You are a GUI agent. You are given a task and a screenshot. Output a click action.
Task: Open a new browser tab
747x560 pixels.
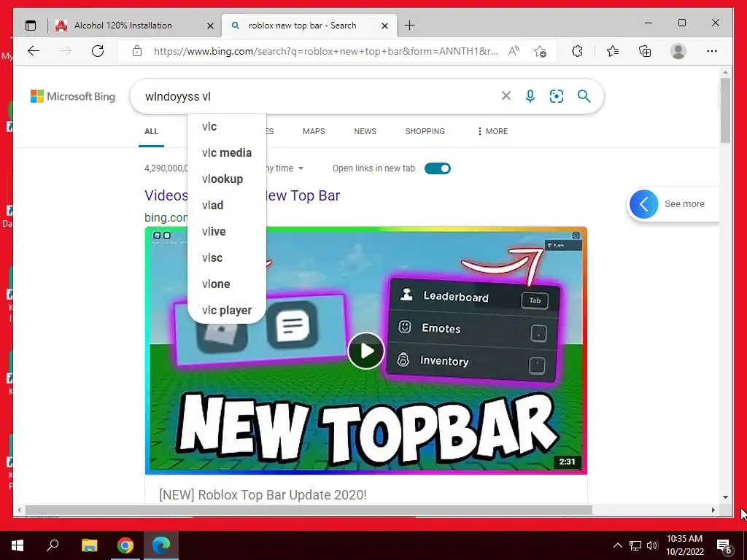[409, 26]
